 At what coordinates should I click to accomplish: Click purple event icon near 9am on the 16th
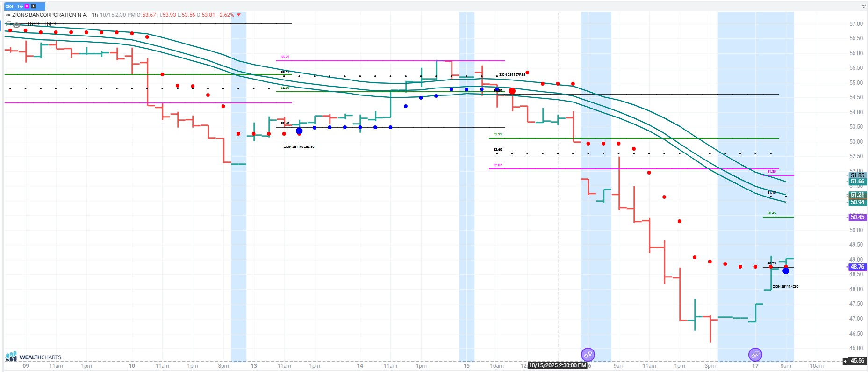point(588,355)
